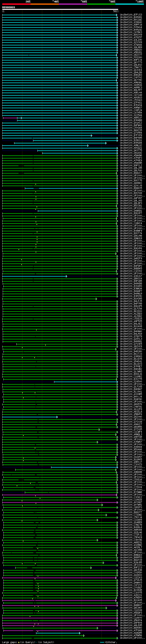Click the UniRef100_C0RY96 label
Image resolution: width=146 pixels, height=644 pixels.
131,540
